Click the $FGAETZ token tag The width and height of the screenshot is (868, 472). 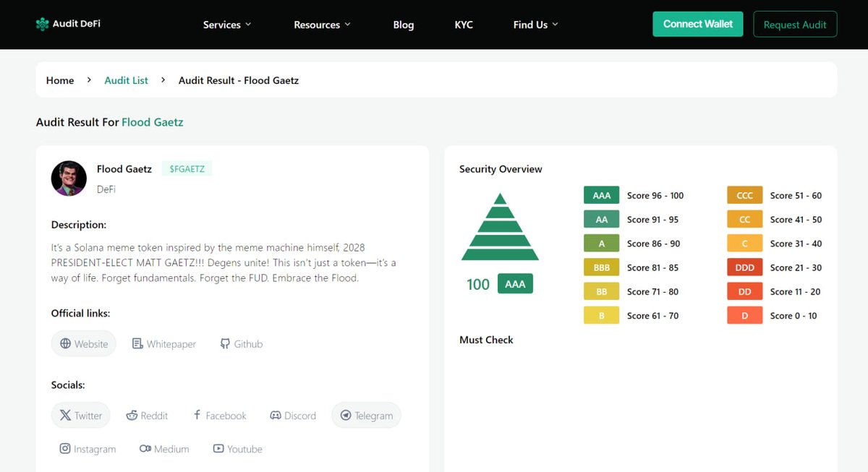[187, 169]
